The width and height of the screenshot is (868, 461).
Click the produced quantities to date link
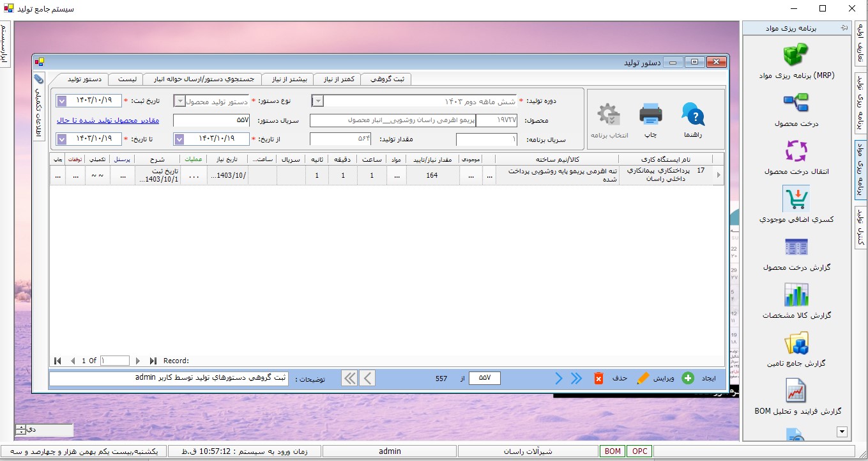coord(108,120)
